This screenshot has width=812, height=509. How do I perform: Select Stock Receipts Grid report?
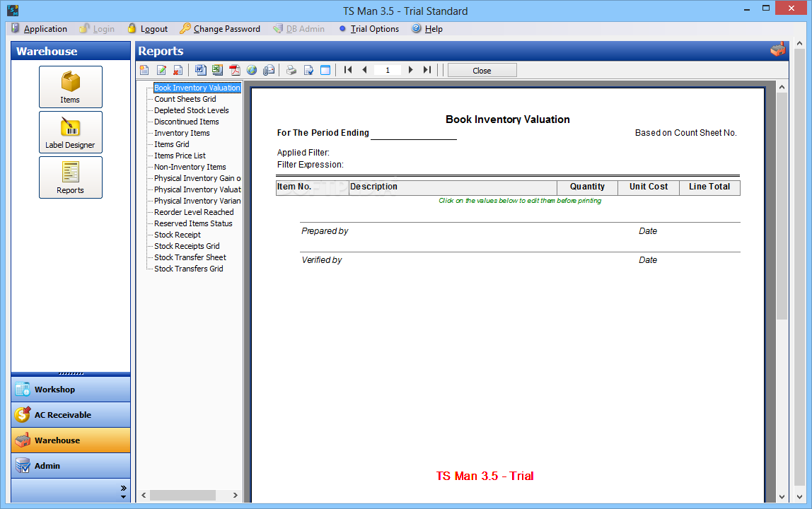tap(187, 246)
